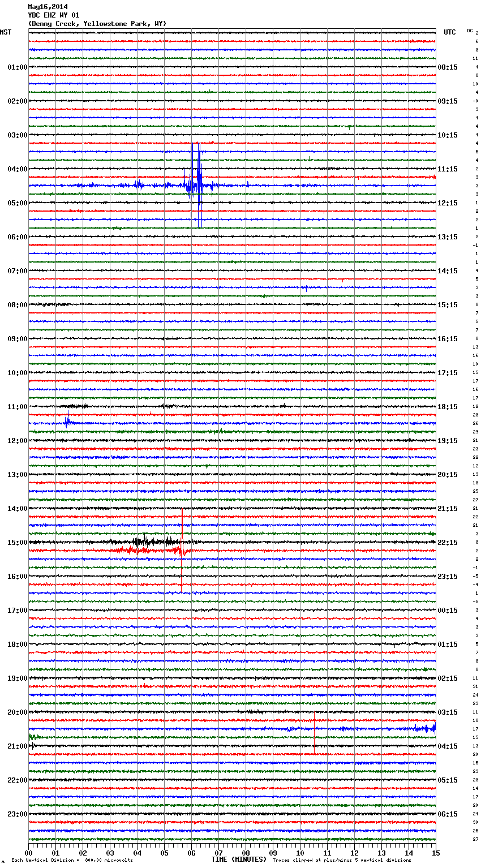Screen dimensions: 481x868
Task: Select the 02:00 MST row label
Action: pos(18,101)
